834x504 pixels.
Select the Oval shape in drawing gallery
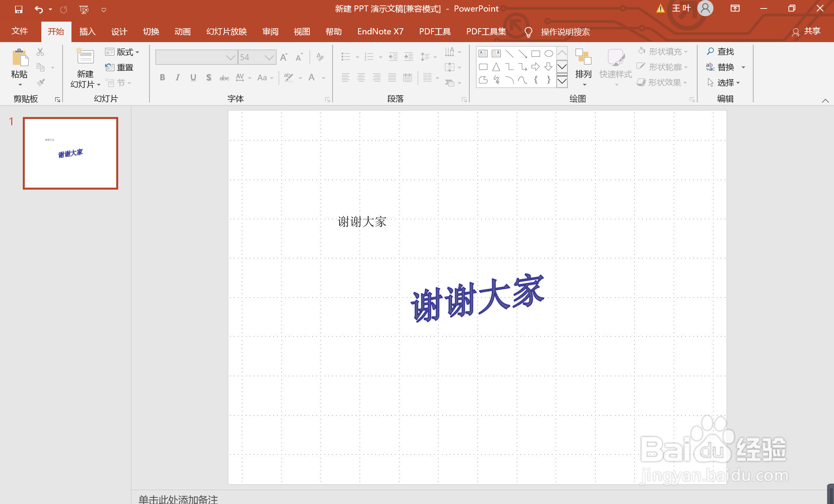pos(549,54)
